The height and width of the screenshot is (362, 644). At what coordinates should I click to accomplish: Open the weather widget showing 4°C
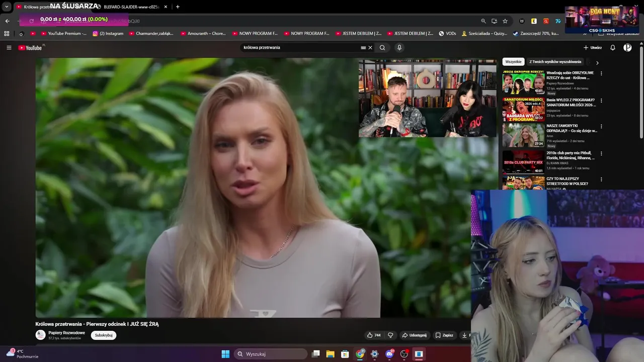pyautogui.click(x=22, y=354)
